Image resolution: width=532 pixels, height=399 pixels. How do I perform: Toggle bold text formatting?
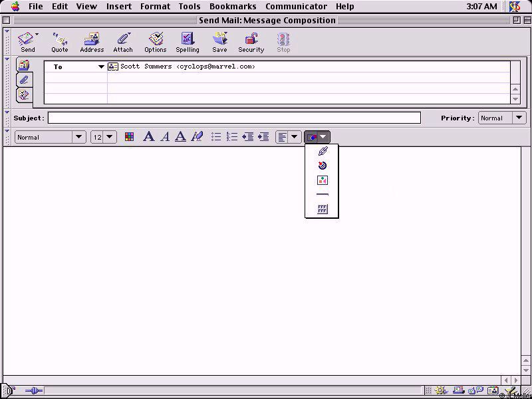pos(148,137)
